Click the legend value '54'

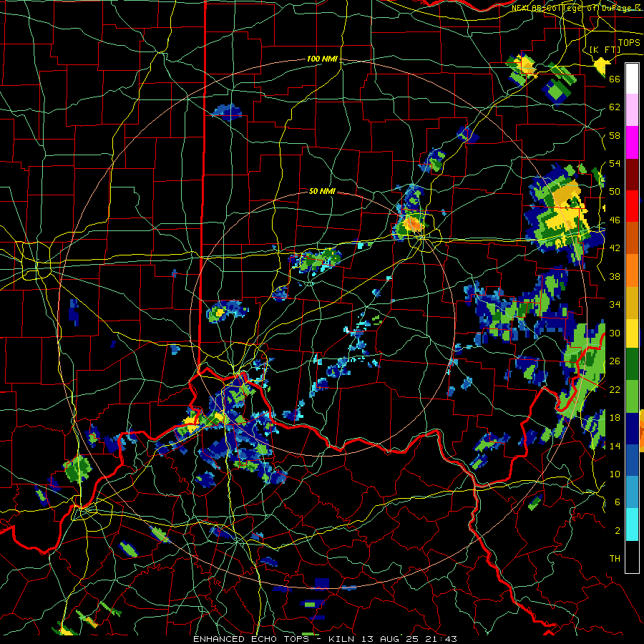[615, 163]
